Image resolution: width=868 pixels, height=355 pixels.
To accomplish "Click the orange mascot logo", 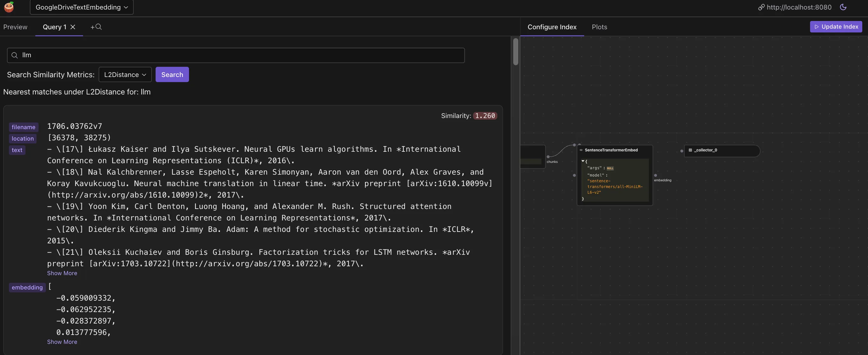I will (x=8, y=7).
